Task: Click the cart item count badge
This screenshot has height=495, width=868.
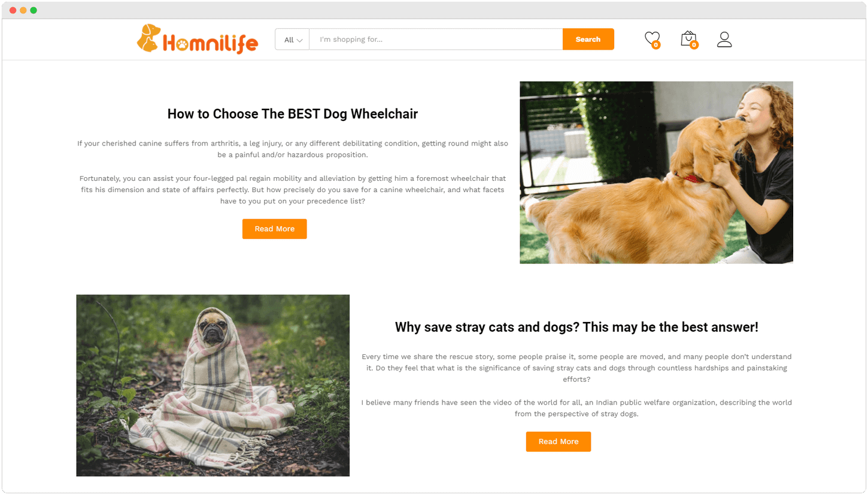Action: [x=694, y=45]
